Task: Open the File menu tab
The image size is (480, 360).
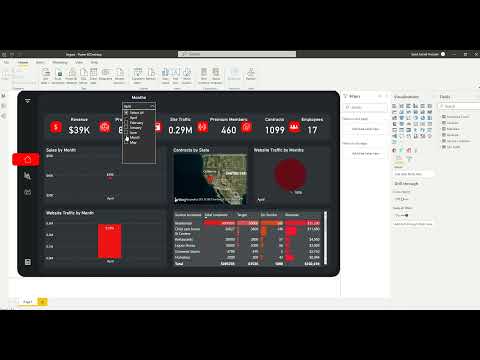Action: 6,62
